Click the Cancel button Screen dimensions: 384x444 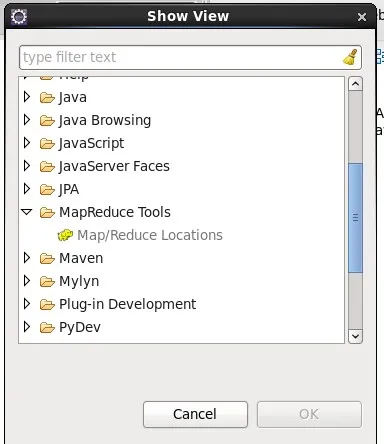195,414
